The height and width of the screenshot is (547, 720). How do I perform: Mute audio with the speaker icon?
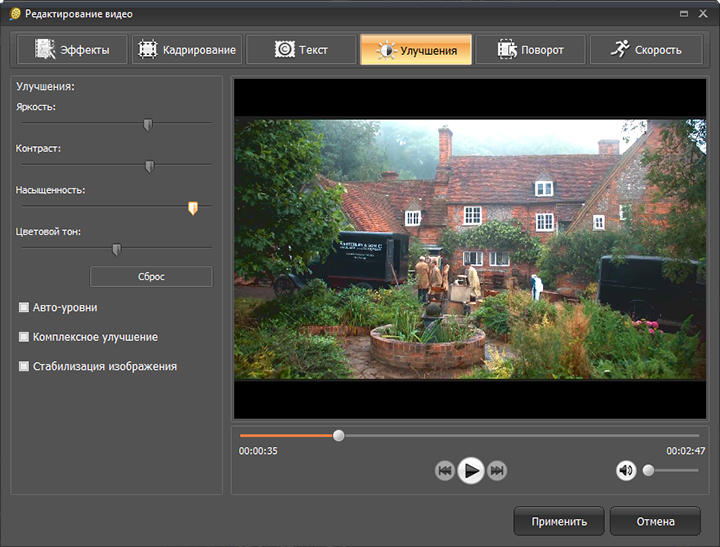[626, 470]
